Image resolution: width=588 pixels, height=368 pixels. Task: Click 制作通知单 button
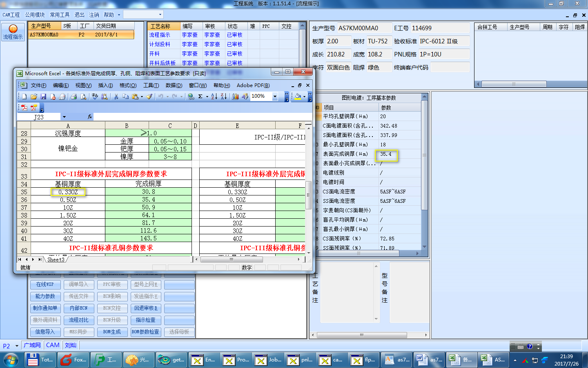pyautogui.click(x=45, y=308)
